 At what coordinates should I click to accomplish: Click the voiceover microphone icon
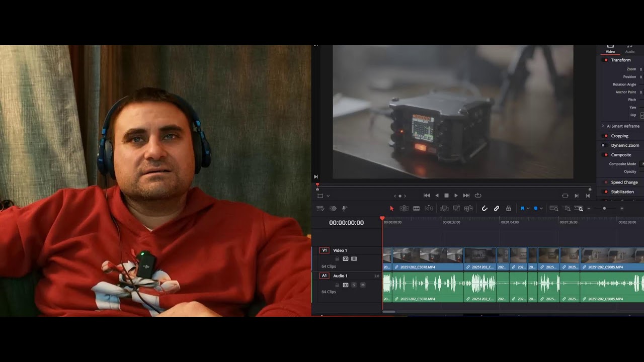tap(345, 208)
